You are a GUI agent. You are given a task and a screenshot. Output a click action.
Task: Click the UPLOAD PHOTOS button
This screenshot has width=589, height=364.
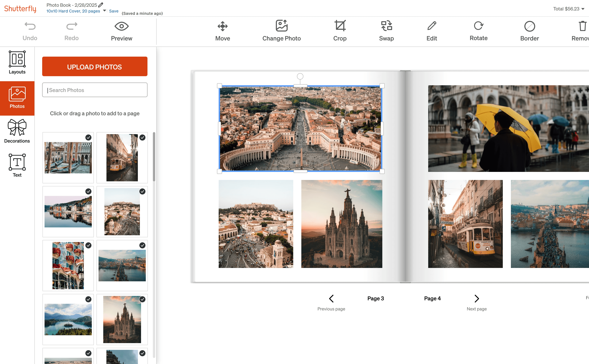pyautogui.click(x=95, y=67)
